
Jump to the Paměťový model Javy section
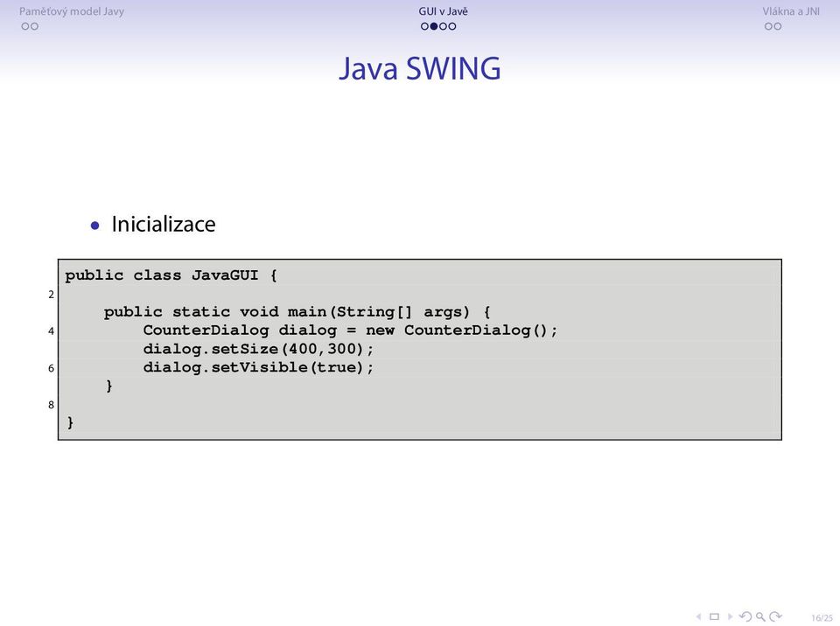pyautogui.click(x=72, y=11)
